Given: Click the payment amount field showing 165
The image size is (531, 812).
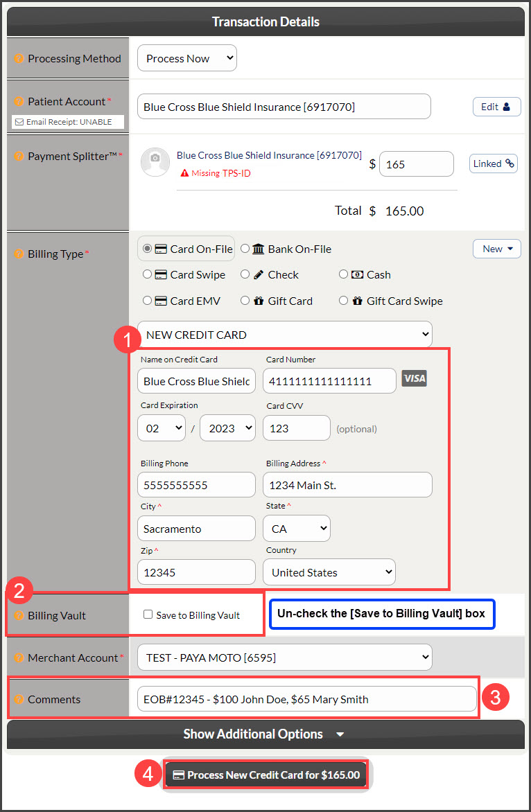Looking at the screenshot, I should pos(417,164).
